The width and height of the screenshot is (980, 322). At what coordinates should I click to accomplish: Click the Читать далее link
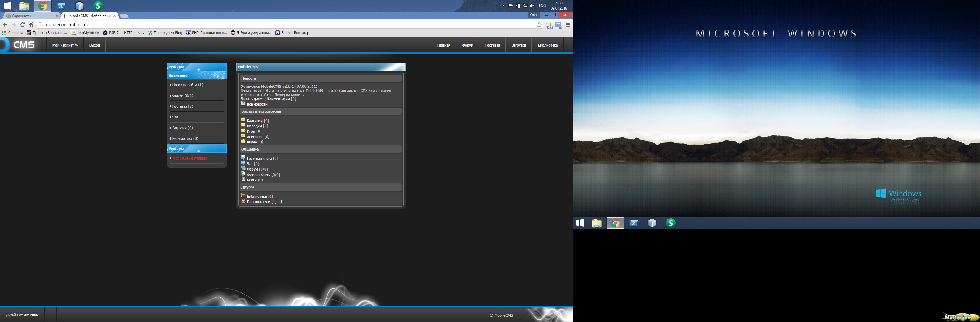[252, 99]
